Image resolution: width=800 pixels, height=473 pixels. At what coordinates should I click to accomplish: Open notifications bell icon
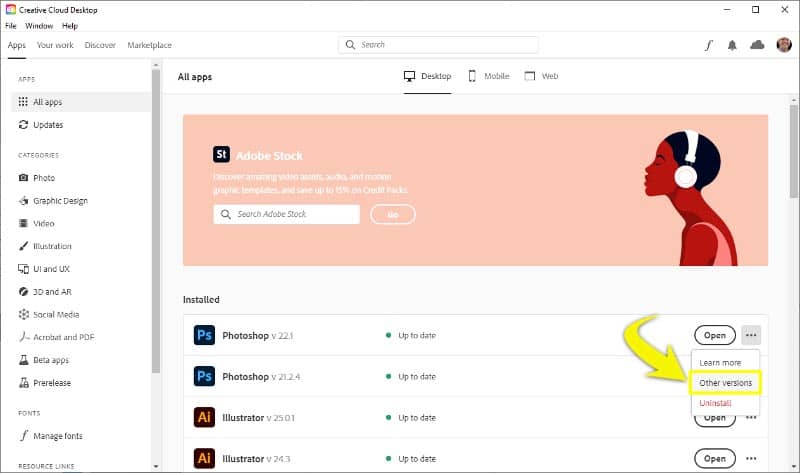coord(732,45)
